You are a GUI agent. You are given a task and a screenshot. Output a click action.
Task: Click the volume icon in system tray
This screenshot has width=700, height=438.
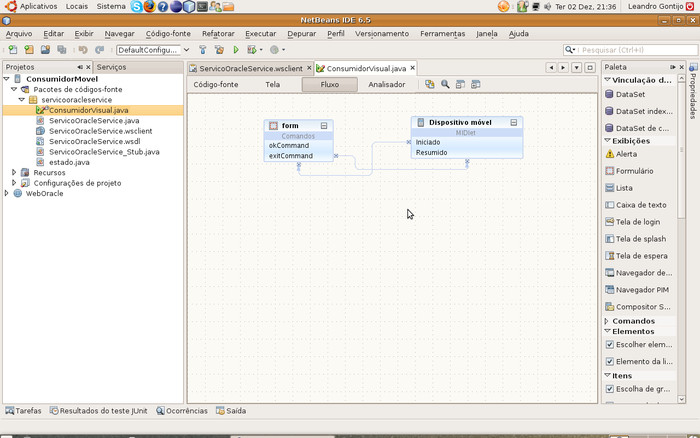[547, 7]
